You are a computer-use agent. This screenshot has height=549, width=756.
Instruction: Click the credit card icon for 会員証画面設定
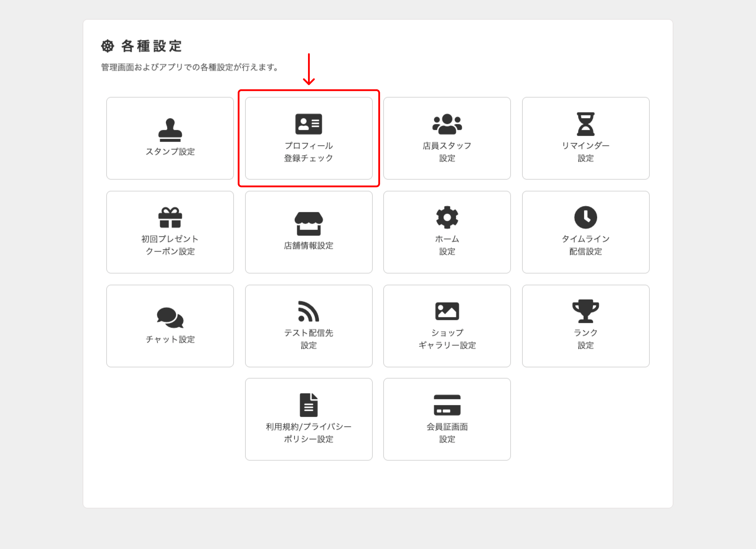pos(447,405)
